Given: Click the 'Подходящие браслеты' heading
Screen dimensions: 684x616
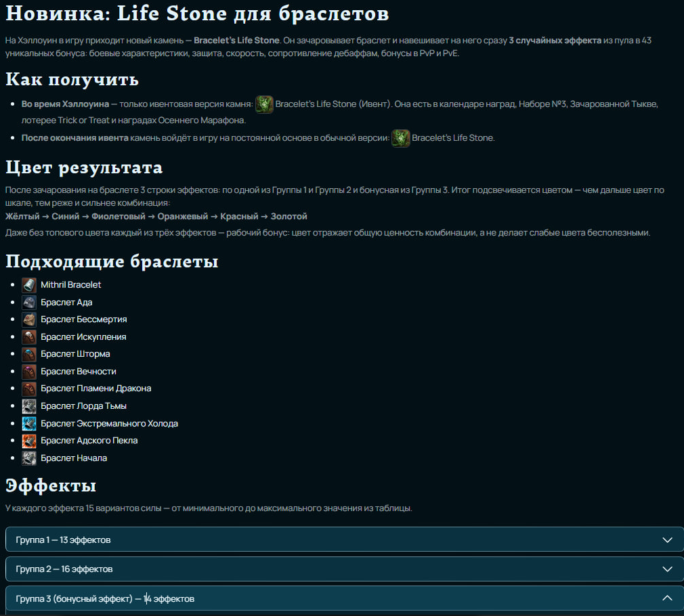Looking at the screenshot, I should pyautogui.click(x=112, y=261).
